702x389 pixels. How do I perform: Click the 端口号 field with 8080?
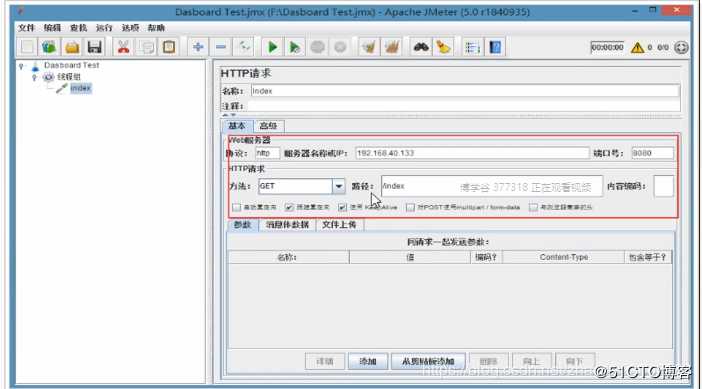[x=652, y=153]
